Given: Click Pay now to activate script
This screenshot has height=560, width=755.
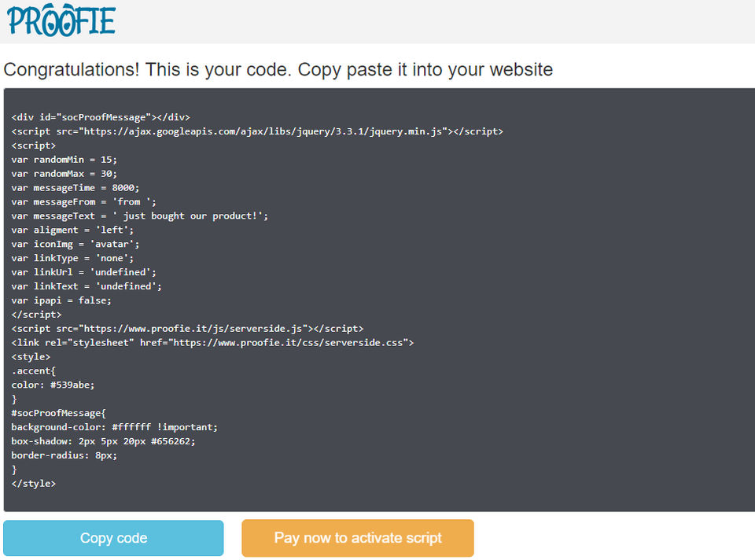Looking at the screenshot, I should pos(358,538).
